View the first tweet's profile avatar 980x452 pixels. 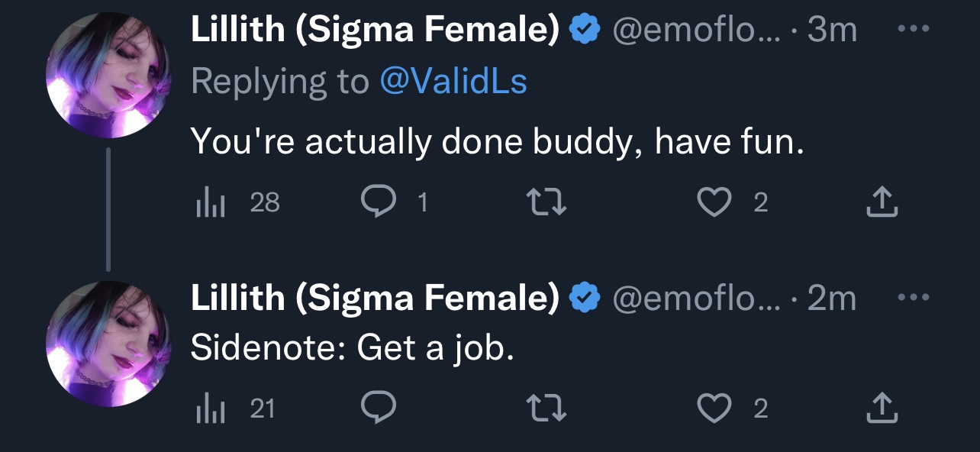point(108,75)
